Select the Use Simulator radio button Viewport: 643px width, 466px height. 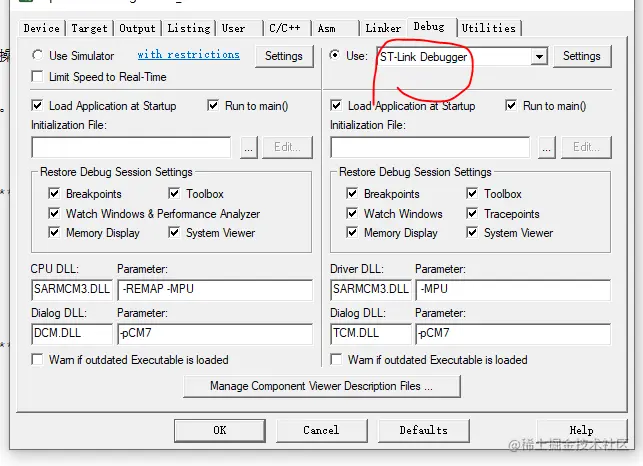(x=37, y=55)
